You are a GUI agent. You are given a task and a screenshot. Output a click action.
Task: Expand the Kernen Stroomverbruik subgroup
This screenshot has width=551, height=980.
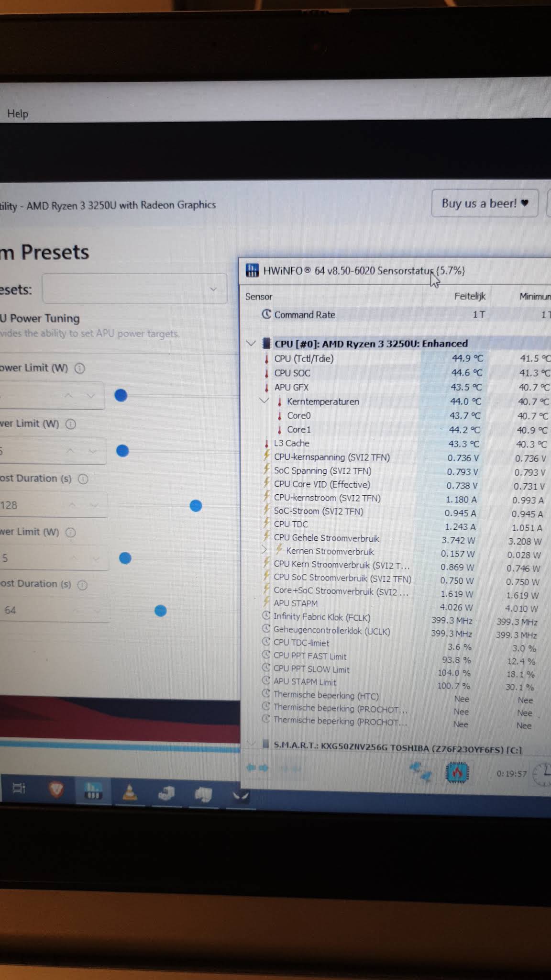tap(264, 550)
